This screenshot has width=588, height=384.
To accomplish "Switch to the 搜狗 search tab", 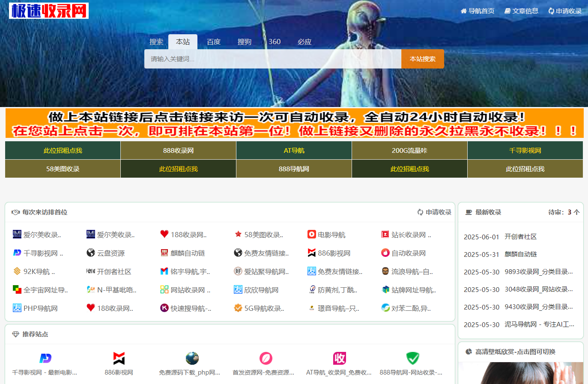I will pos(245,42).
